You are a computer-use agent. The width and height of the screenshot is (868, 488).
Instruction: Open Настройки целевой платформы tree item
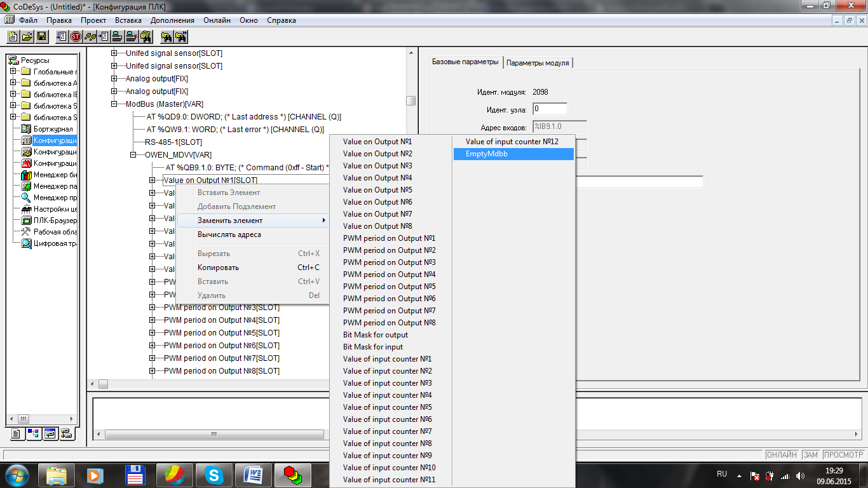click(x=48, y=209)
